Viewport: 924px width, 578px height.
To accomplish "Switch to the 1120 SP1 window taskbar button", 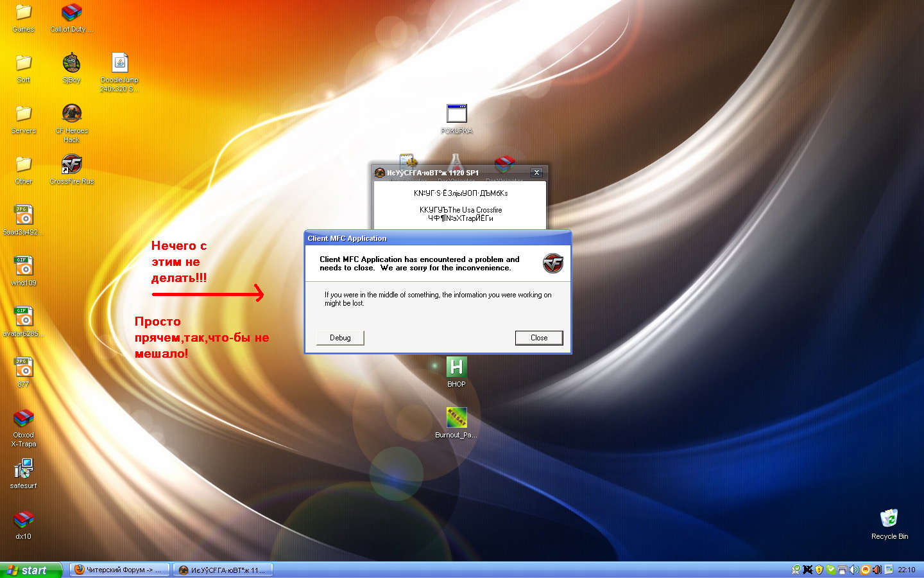I will [223, 570].
